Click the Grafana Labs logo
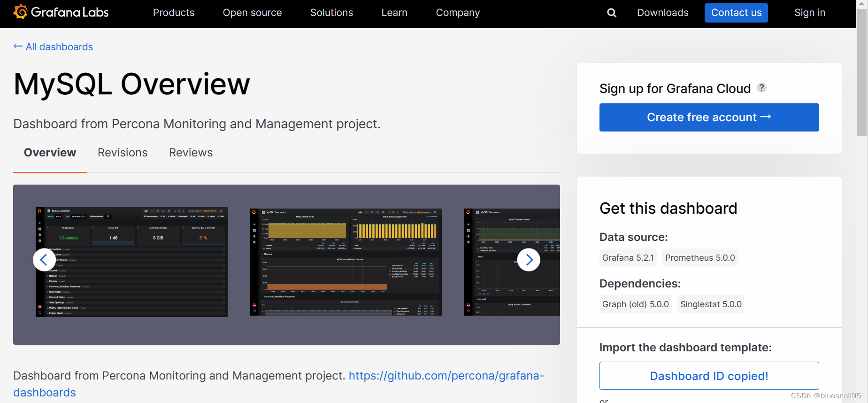 [61, 12]
